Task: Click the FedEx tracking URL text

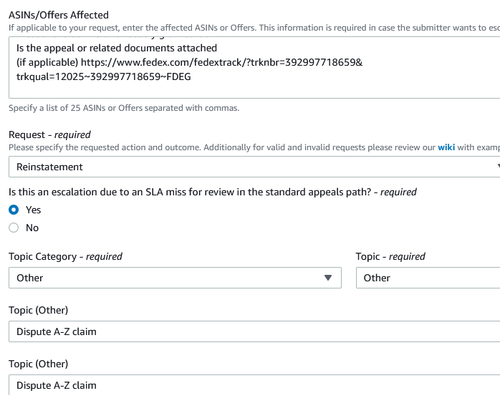Action: click(222, 62)
